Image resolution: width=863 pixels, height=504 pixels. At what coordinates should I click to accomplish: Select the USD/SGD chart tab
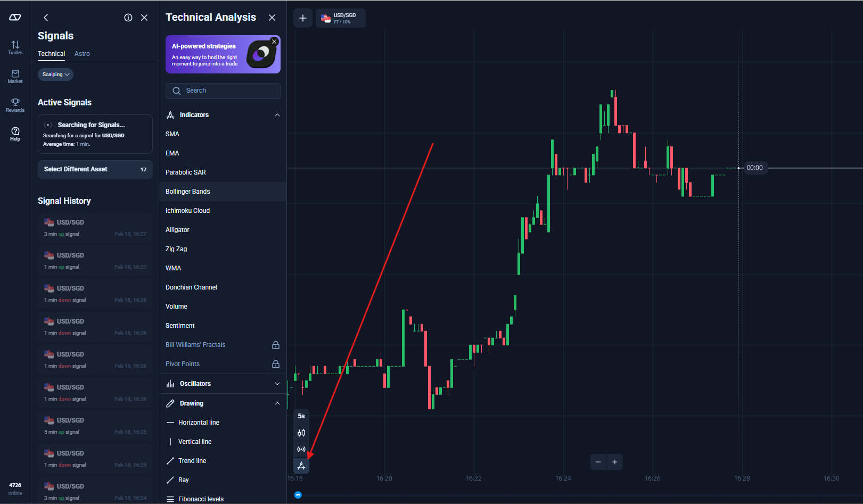(x=340, y=18)
